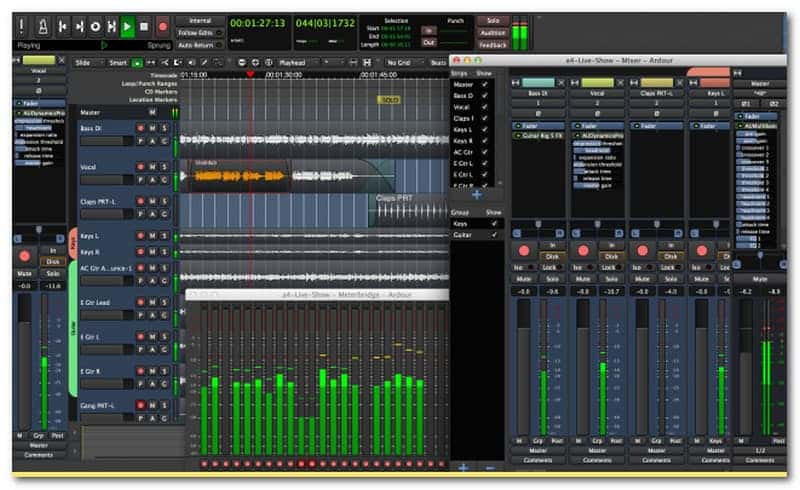Click the Feedback alert button
The width and height of the screenshot is (800, 490).
point(493,45)
